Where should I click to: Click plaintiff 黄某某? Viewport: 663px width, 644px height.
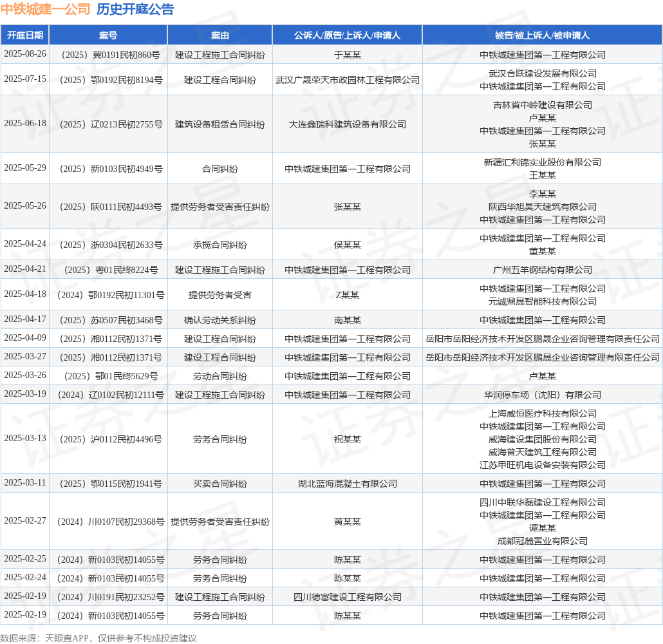347,522
